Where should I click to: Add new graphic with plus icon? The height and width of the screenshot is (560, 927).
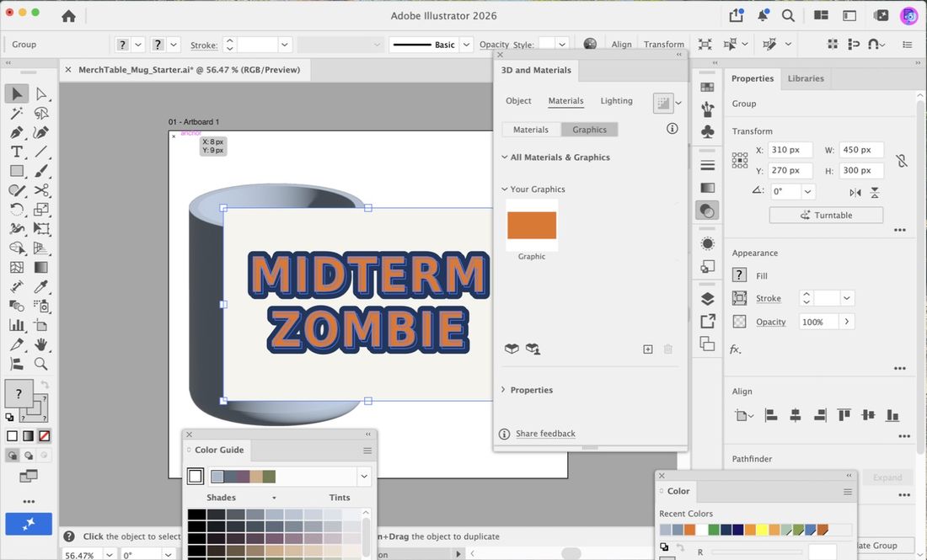(x=648, y=349)
